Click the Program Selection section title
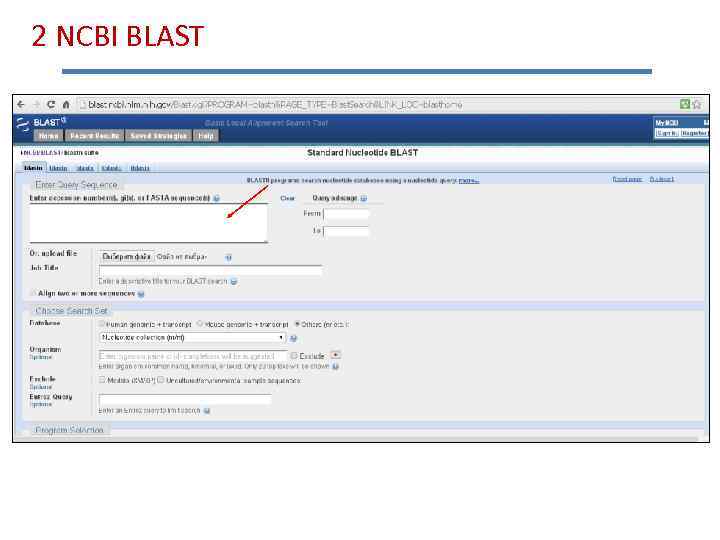The image size is (720, 540). [x=69, y=430]
